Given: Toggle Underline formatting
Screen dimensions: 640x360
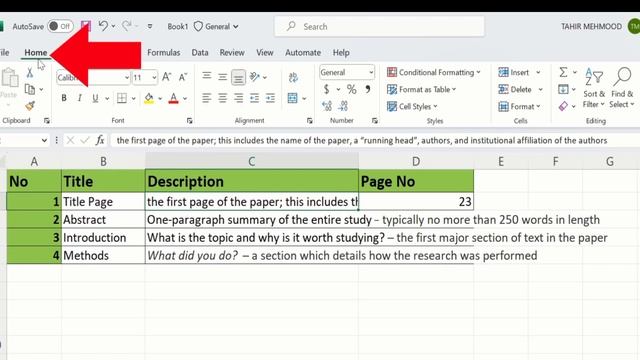Looking at the screenshot, I should [x=95, y=98].
